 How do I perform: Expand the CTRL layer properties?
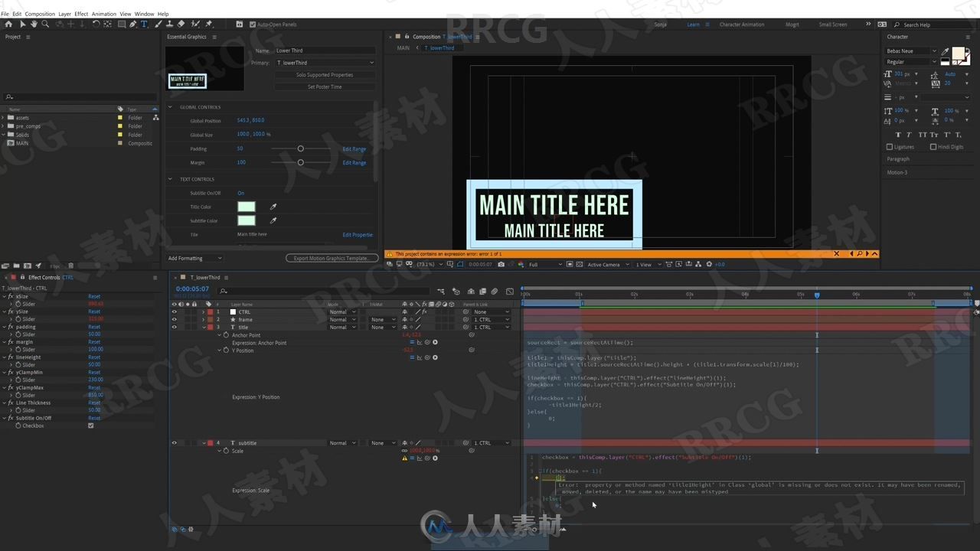203,311
